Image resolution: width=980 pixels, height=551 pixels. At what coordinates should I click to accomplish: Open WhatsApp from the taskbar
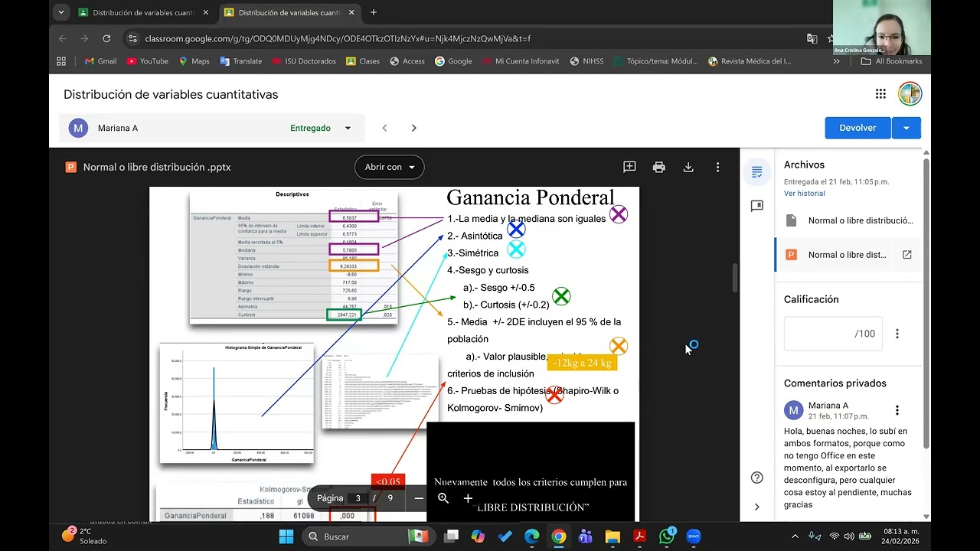click(667, 536)
